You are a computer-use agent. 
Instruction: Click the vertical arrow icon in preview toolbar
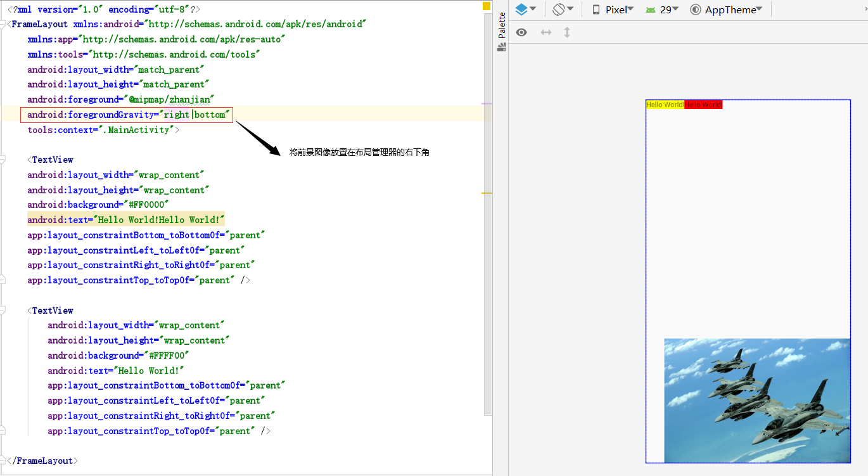click(x=566, y=32)
